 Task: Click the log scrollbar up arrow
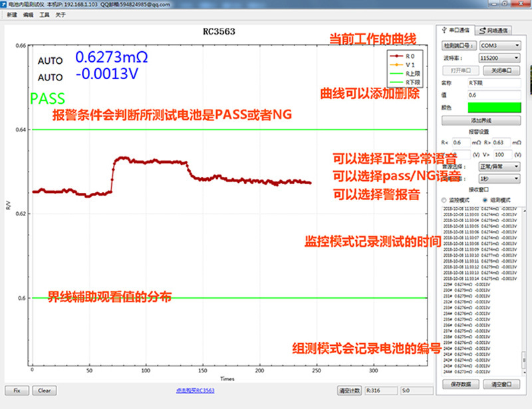[x=524, y=211]
